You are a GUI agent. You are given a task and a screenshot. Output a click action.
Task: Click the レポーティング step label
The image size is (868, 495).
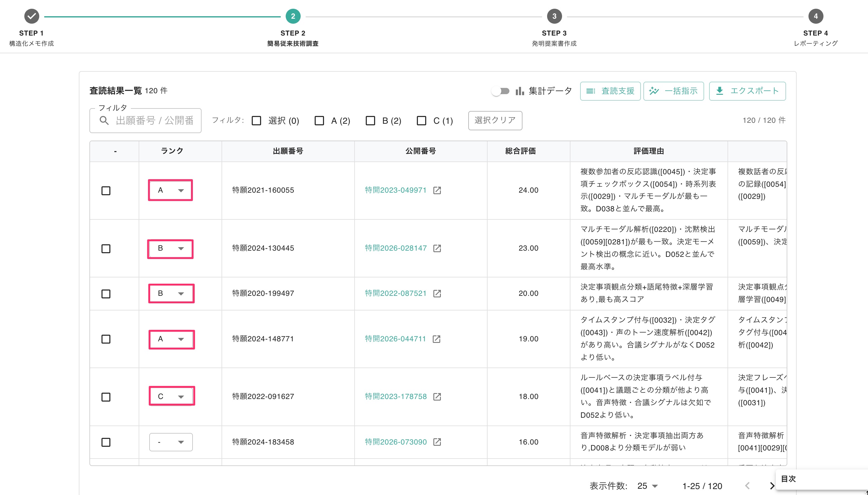[x=815, y=44]
